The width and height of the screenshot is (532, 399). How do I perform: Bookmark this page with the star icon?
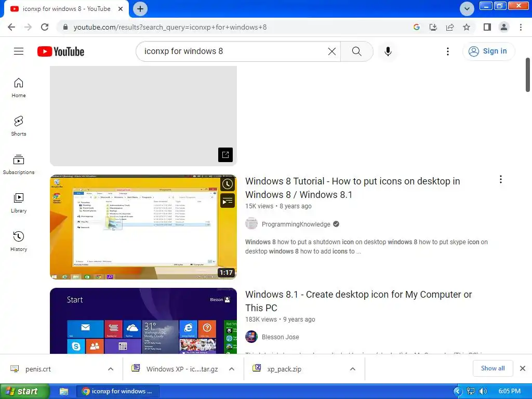[467, 27]
